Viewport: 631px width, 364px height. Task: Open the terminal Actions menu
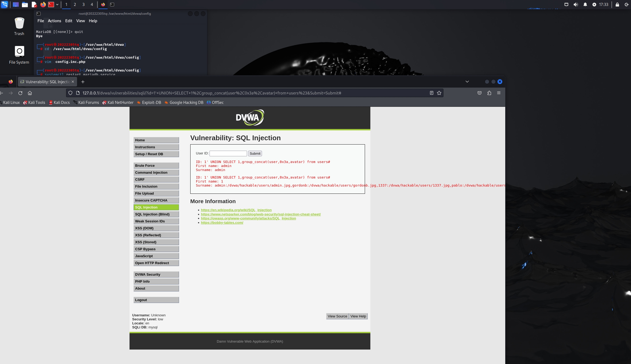54,21
